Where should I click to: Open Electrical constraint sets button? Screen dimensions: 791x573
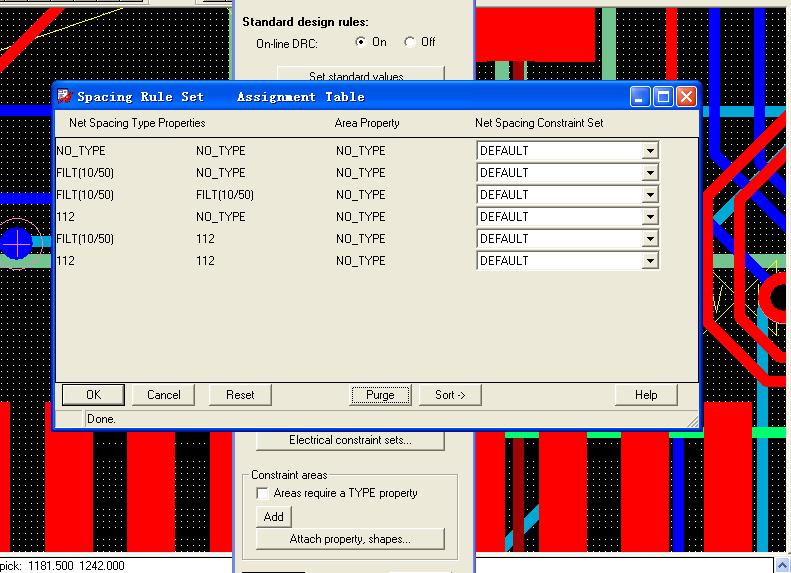[x=350, y=440]
